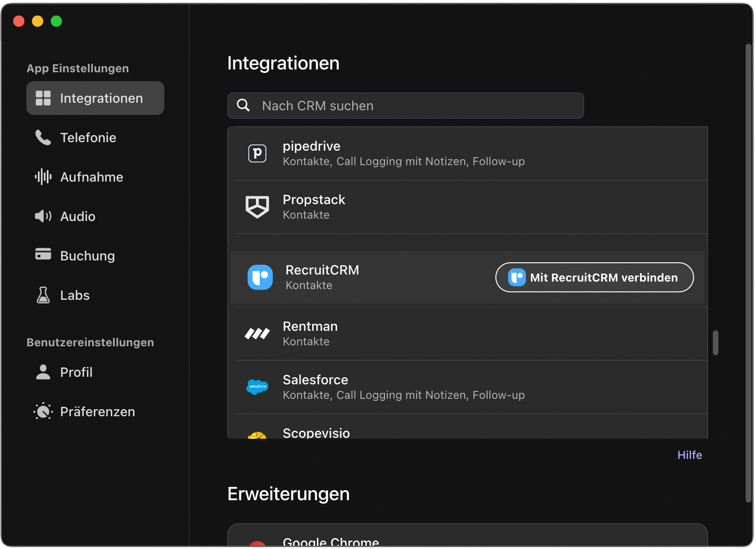
Task: Click the Telefonie phone handset icon
Action: (43, 137)
